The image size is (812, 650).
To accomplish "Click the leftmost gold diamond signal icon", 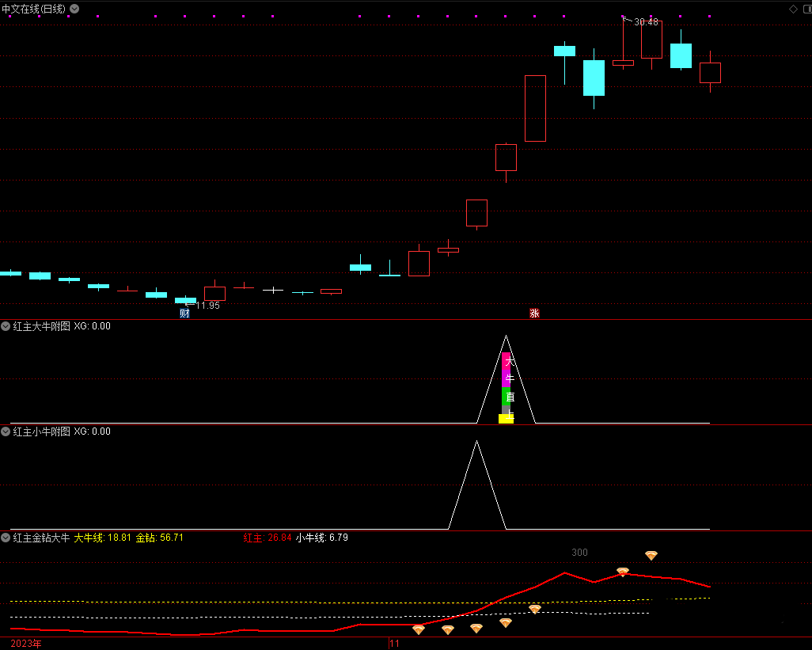I will pos(419,630).
